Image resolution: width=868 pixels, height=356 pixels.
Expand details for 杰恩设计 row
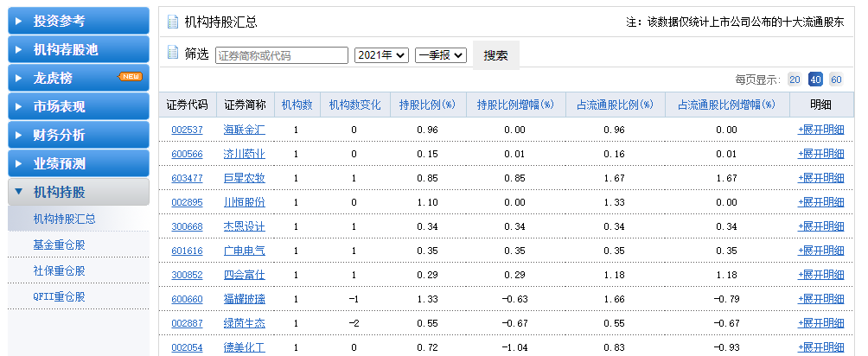coord(821,226)
